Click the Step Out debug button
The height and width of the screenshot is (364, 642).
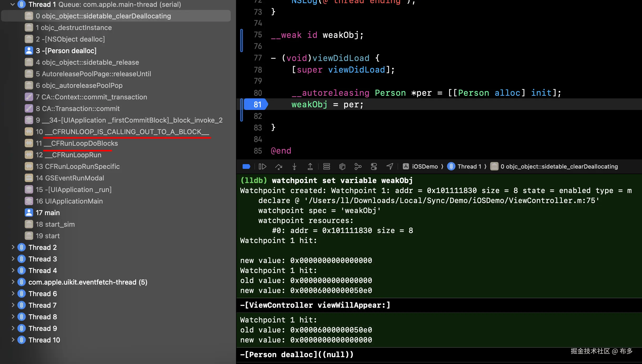coord(310,166)
